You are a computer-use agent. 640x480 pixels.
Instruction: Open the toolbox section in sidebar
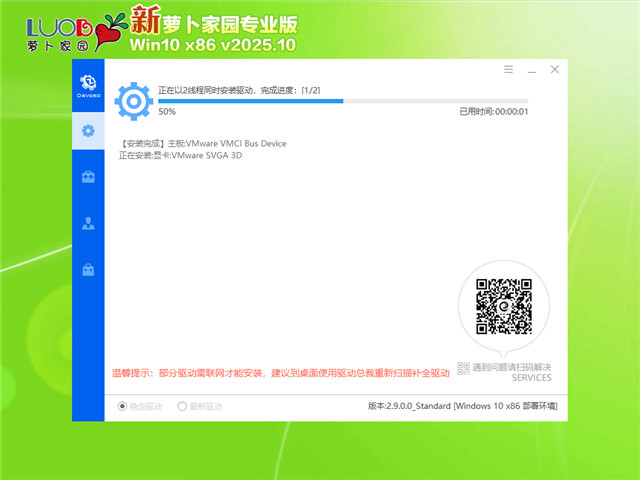point(88,177)
